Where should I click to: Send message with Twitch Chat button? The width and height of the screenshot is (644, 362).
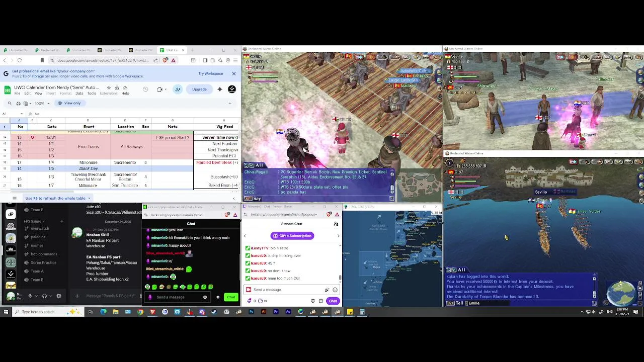coord(333,301)
